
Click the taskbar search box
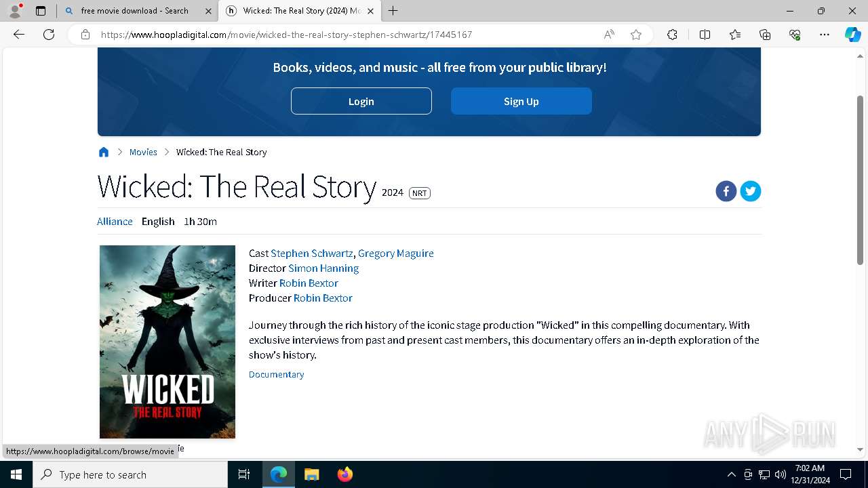click(130, 474)
